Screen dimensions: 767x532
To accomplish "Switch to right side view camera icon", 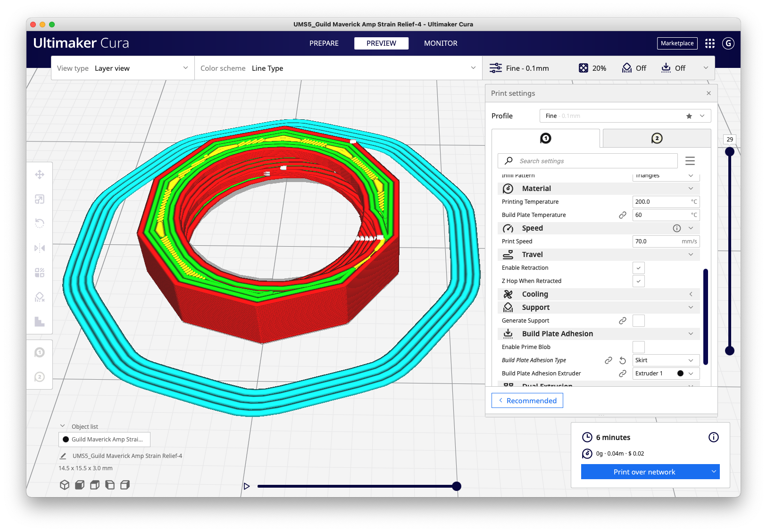I will click(125, 485).
